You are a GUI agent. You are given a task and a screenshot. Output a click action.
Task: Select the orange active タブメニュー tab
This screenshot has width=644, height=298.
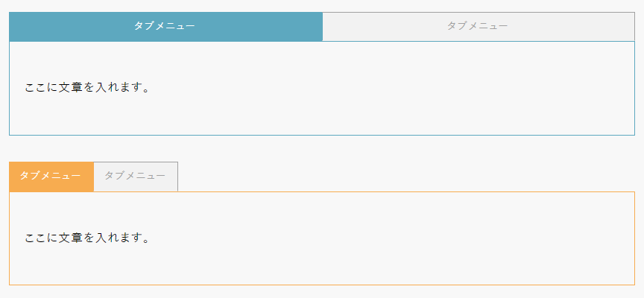pyautogui.click(x=51, y=176)
